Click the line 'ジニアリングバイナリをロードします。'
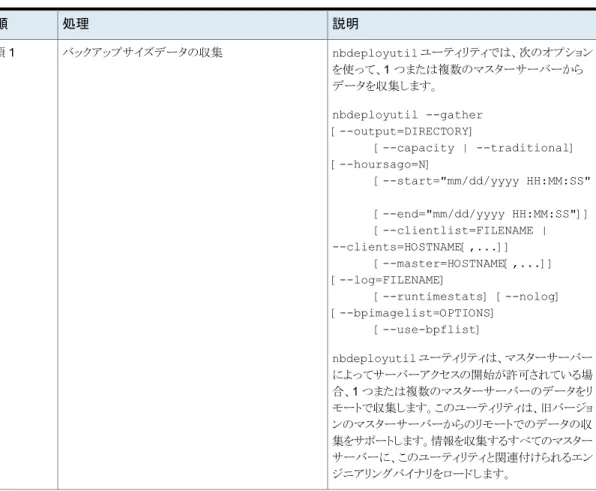The image size is (596, 491). [x=421, y=474]
